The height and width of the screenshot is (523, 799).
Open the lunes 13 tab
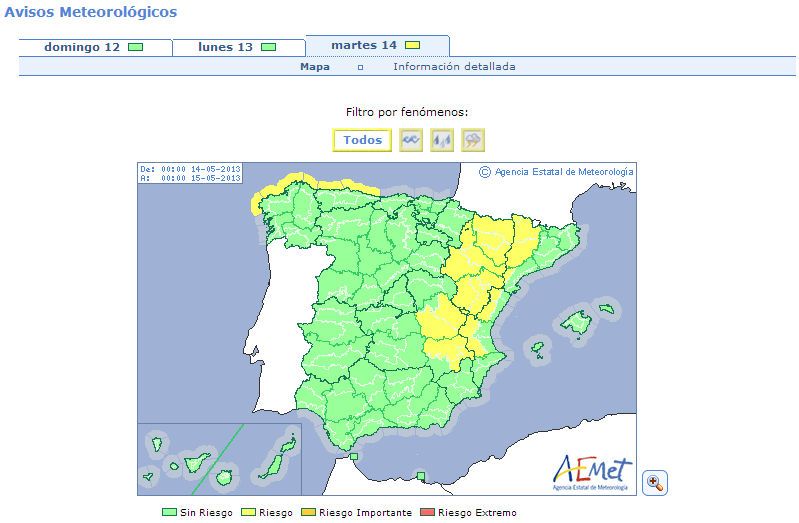[x=239, y=47]
